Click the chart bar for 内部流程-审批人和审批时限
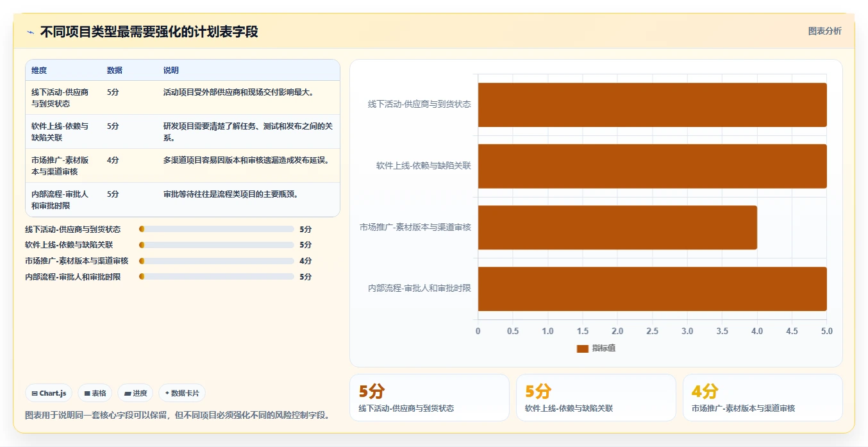 tap(652, 289)
